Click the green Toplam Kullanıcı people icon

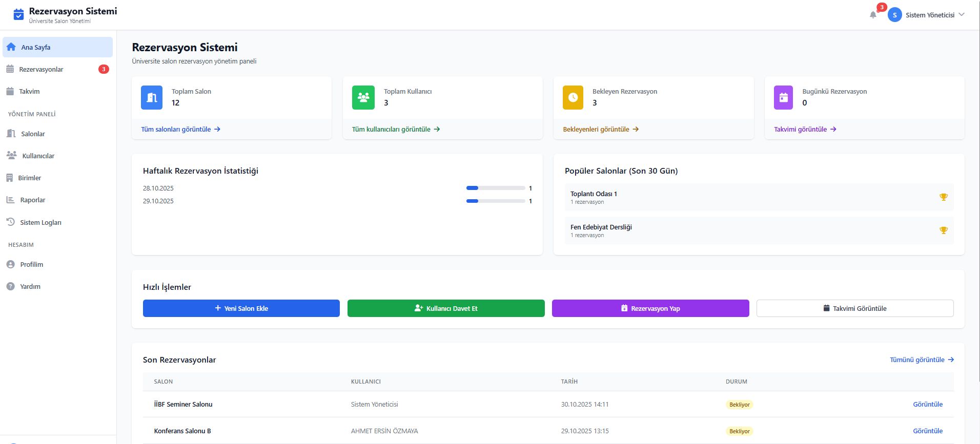tap(363, 97)
